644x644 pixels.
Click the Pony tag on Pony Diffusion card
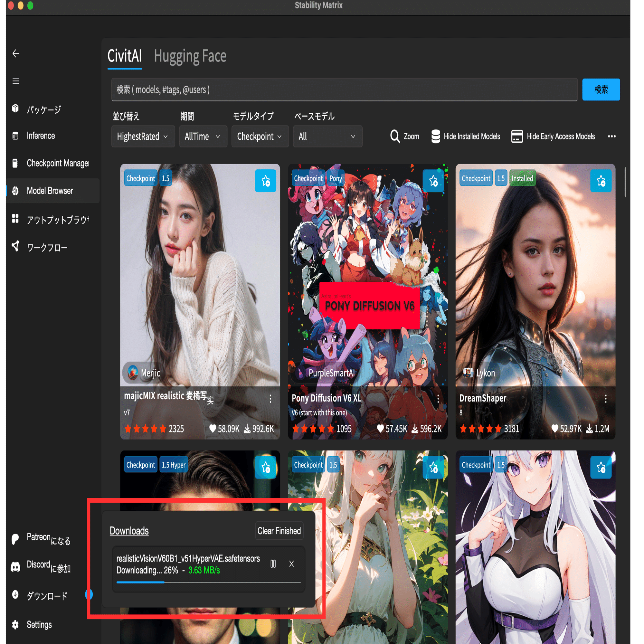click(336, 178)
